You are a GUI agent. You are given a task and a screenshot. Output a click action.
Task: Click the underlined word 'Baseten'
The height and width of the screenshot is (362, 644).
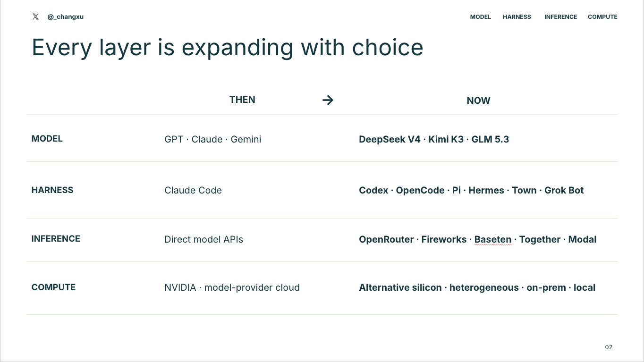493,239
